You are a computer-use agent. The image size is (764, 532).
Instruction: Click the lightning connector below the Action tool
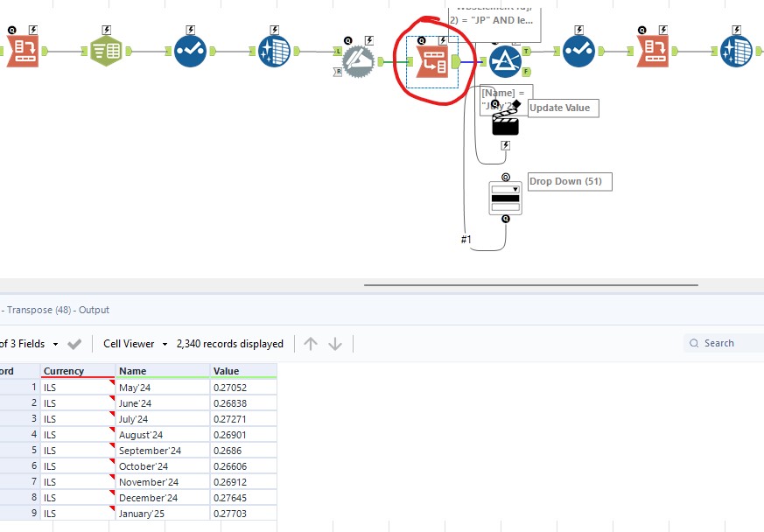click(x=505, y=145)
